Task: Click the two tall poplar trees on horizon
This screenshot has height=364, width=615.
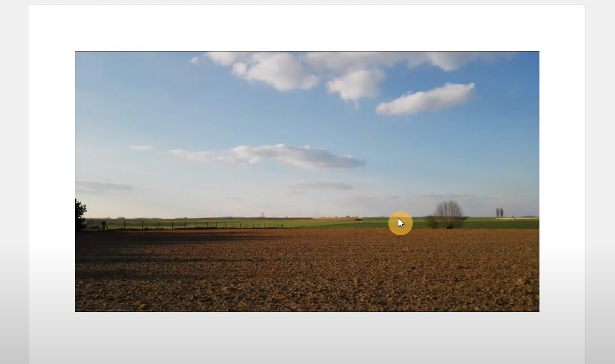Action: (x=499, y=213)
